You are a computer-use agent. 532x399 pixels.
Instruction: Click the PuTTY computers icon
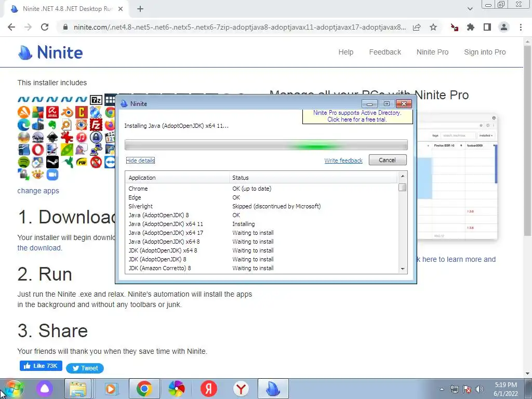click(96, 150)
